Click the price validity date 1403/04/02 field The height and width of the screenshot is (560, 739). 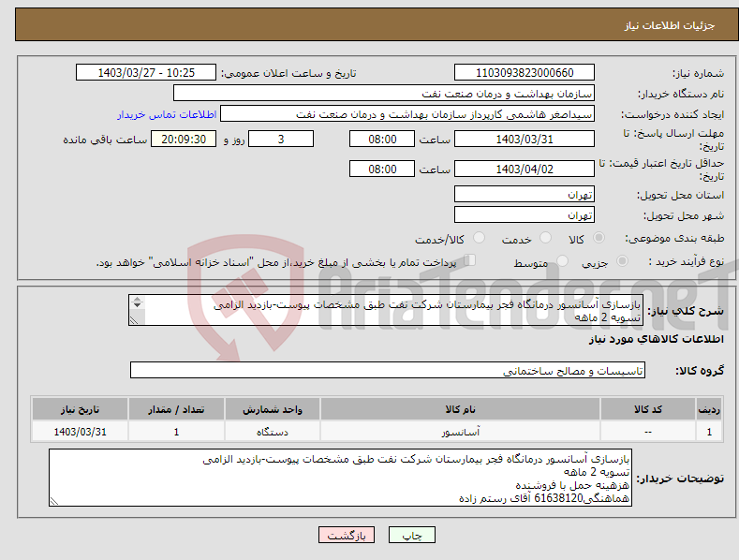pyautogui.click(x=525, y=169)
